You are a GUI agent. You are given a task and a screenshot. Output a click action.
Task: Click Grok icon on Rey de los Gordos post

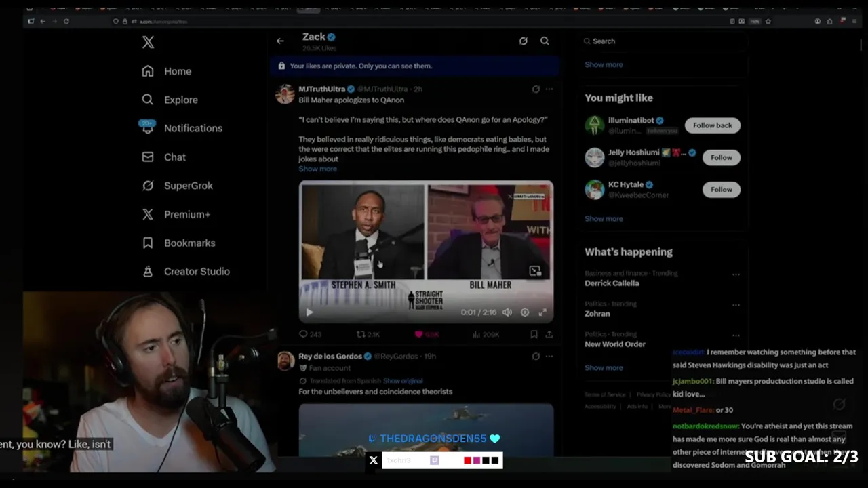[536, 356]
